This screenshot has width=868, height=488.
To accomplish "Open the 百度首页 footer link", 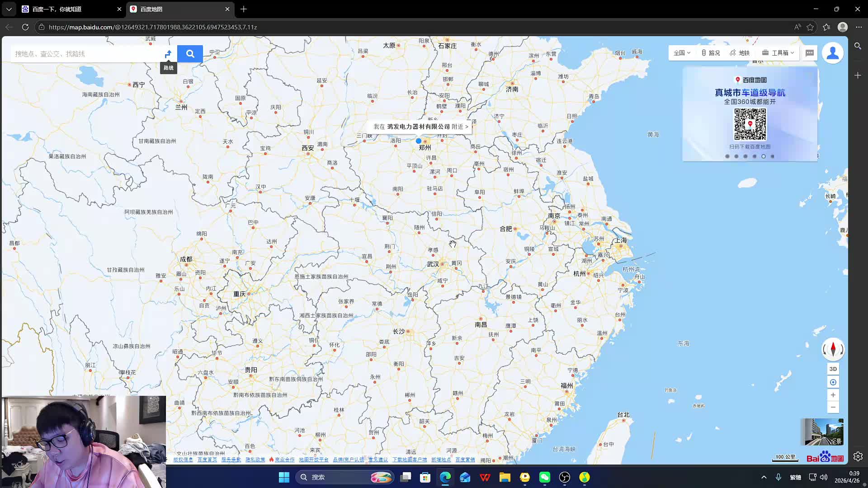I will pyautogui.click(x=207, y=460).
